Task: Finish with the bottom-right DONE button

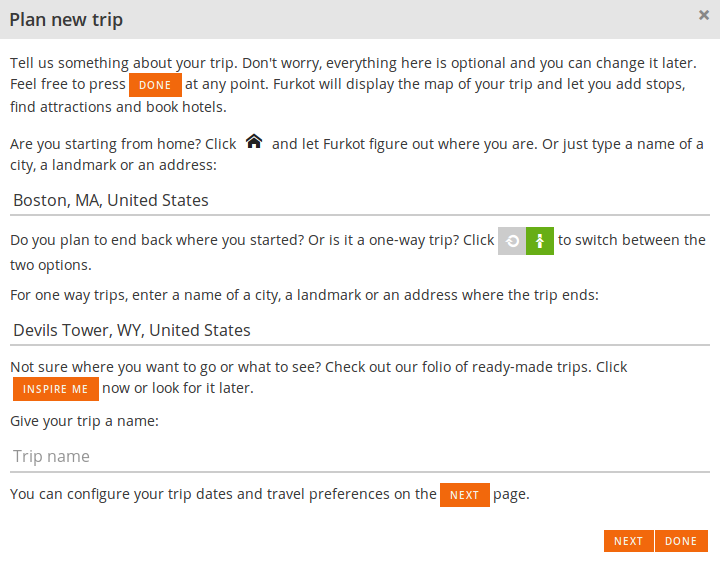Action: (x=681, y=541)
